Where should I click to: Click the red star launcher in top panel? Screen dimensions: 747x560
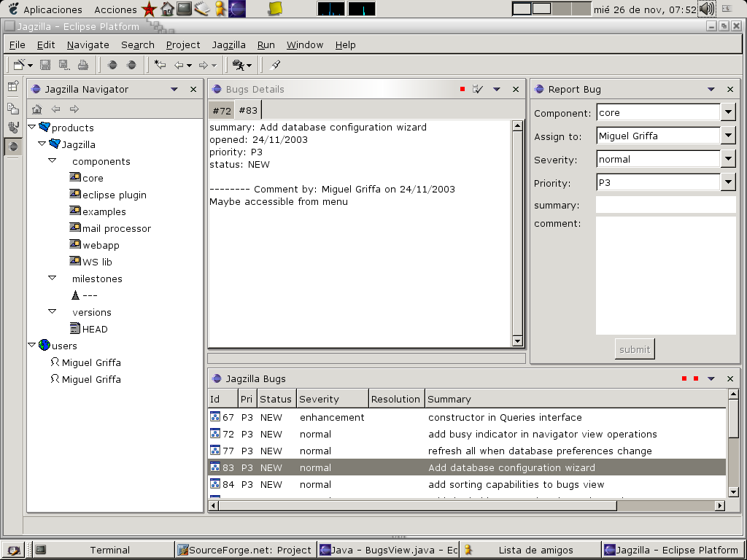(149, 9)
